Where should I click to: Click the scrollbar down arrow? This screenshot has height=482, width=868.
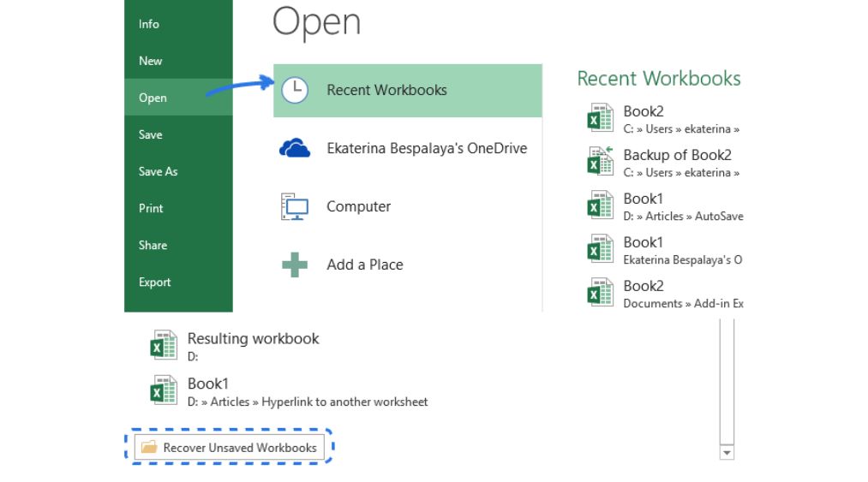[x=727, y=453]
